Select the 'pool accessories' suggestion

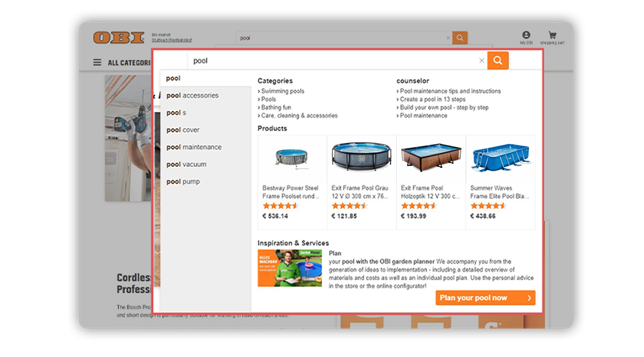206,96
